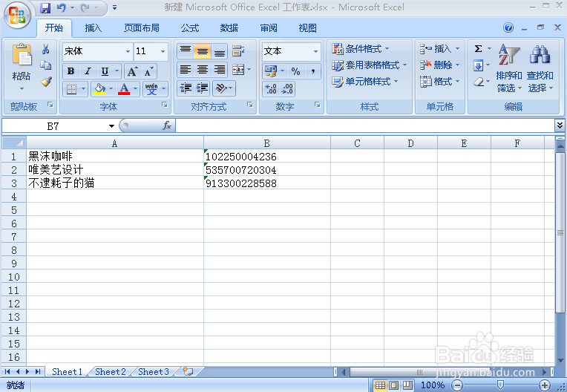Decrease font size with the small A
This screenshot has height=392, width=567.
click(x=148, y=71)
